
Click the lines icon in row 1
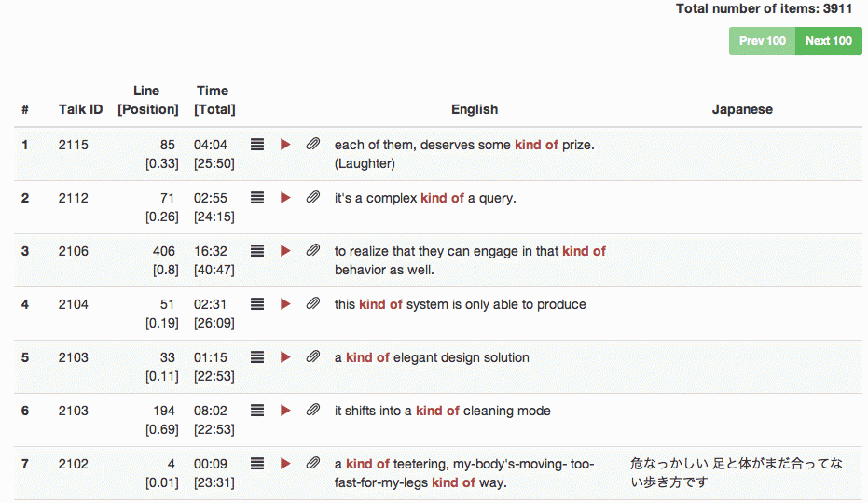(x=258, y=145)
